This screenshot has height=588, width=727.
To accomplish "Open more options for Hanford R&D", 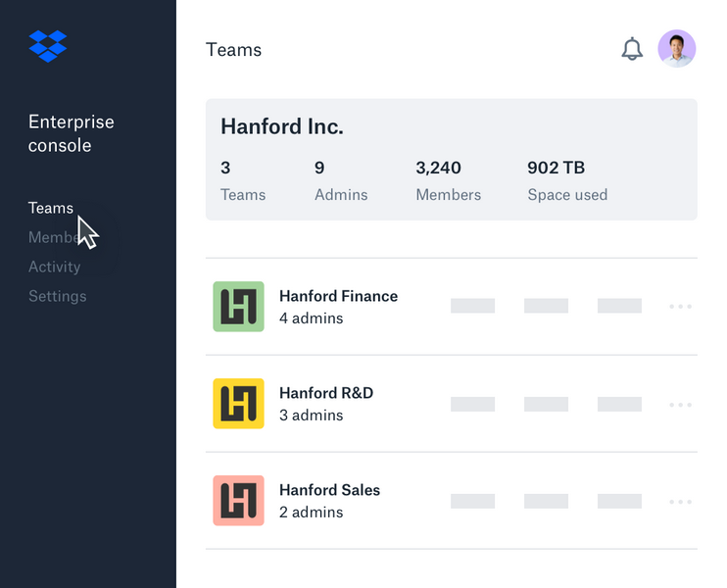I will pos(680,404).
